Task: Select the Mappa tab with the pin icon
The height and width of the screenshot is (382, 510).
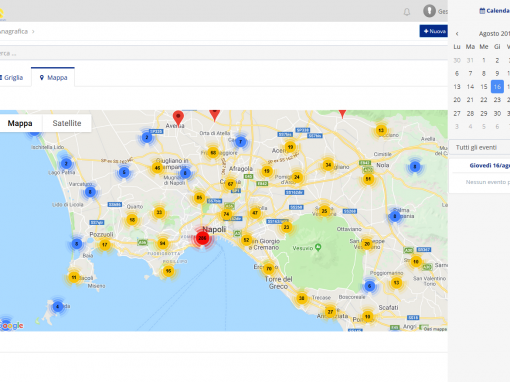Action: pyautogui.click(x=53, y=77)
